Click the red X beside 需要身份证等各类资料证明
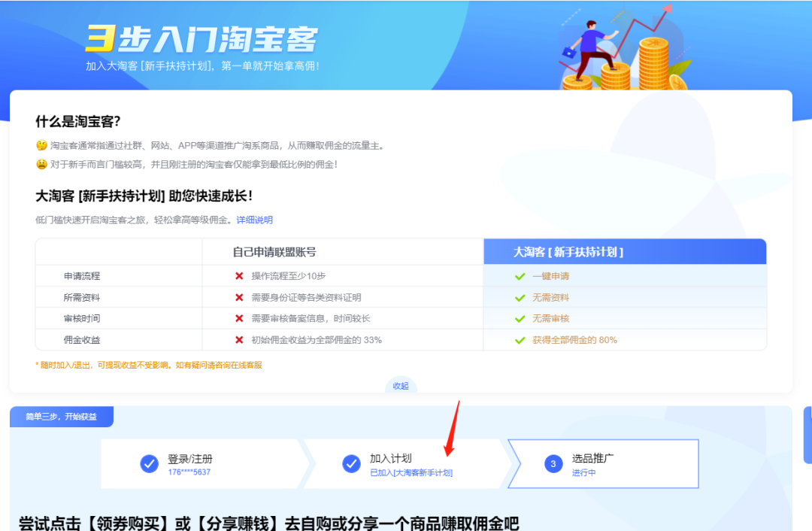The image size is (812, 531). click(239, 297)
